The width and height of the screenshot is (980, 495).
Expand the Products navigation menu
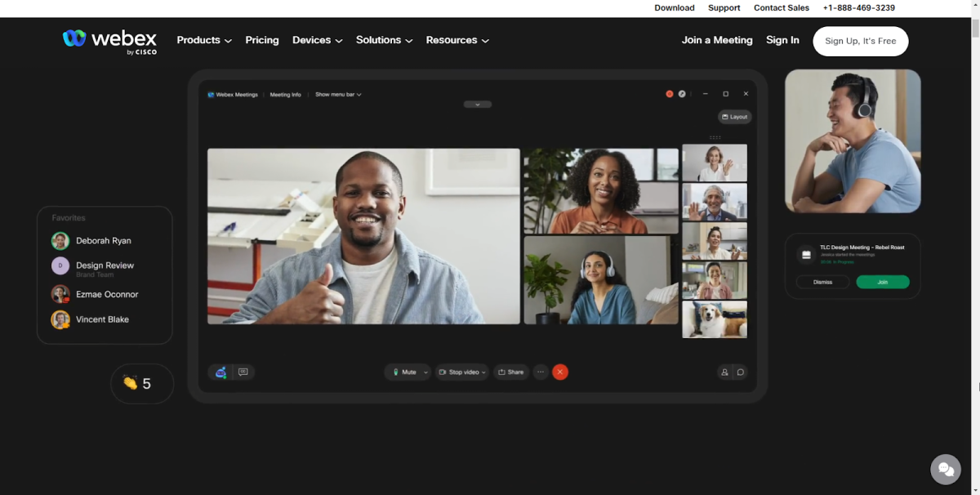click(x=203, y=39)
